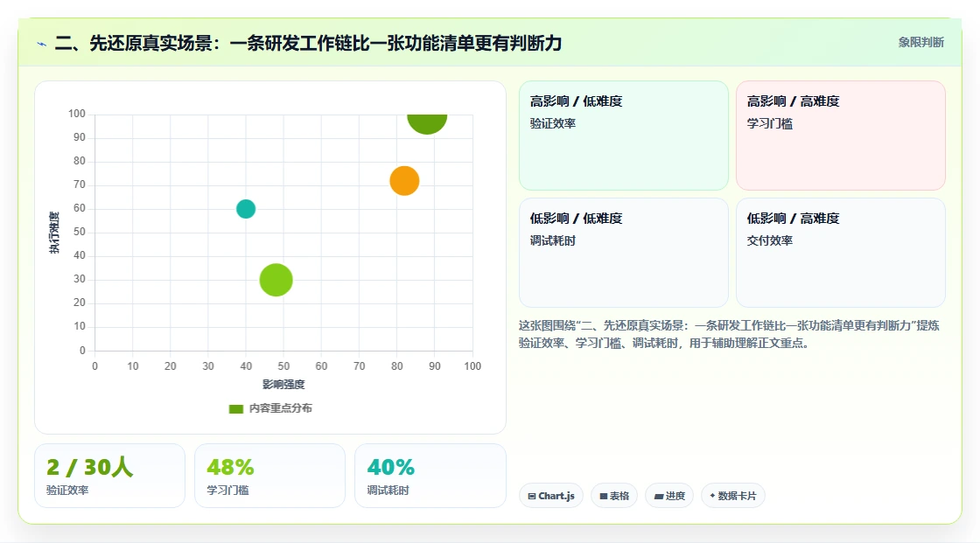Select the light green bubble in chart
Image resolution: width=980 pixels, height=543 pixels.
tap(276, 280)
